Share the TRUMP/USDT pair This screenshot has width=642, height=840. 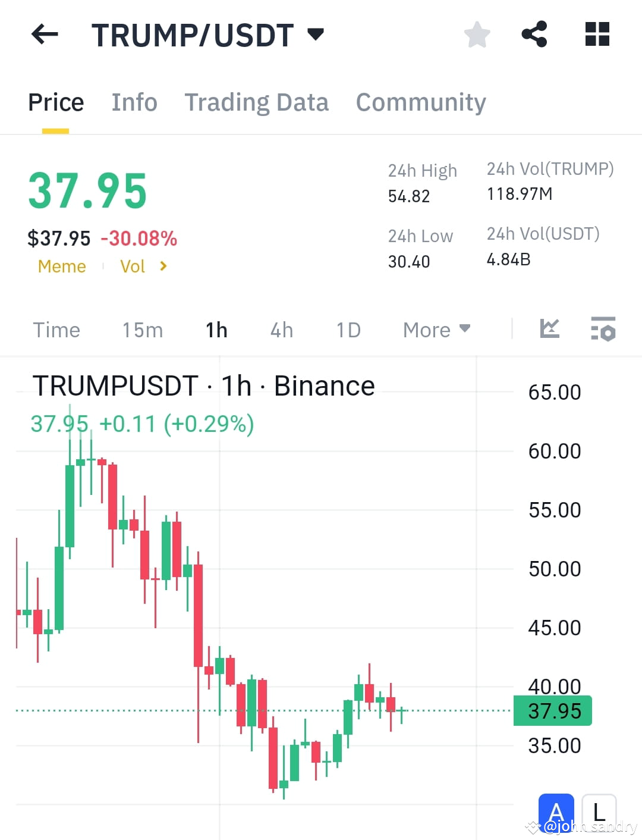(534, 34)
